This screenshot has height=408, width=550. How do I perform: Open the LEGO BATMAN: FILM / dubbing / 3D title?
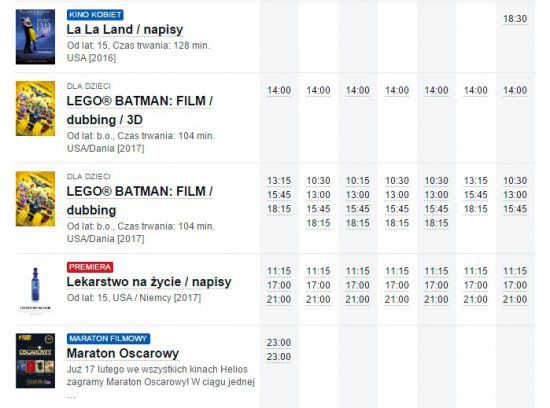(x=140, y=110)
